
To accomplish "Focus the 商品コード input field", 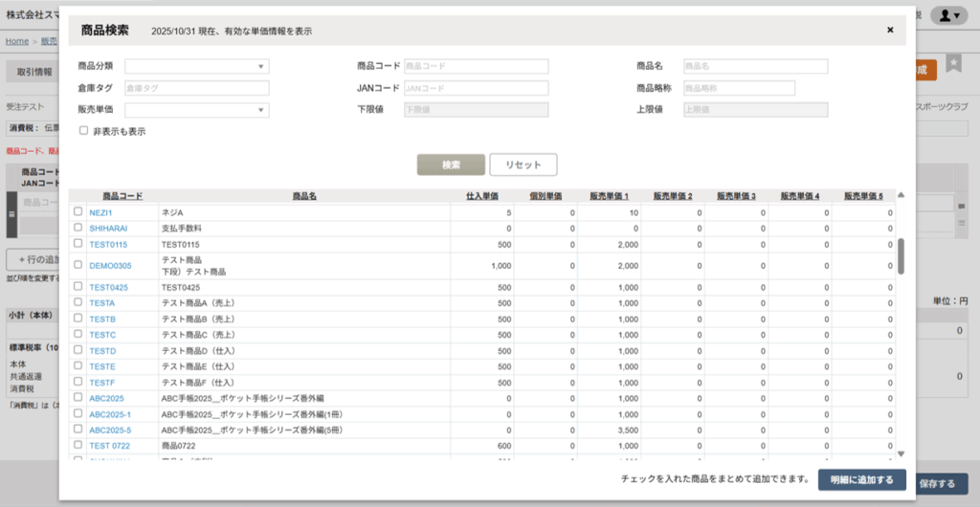I will coord(476,66).
